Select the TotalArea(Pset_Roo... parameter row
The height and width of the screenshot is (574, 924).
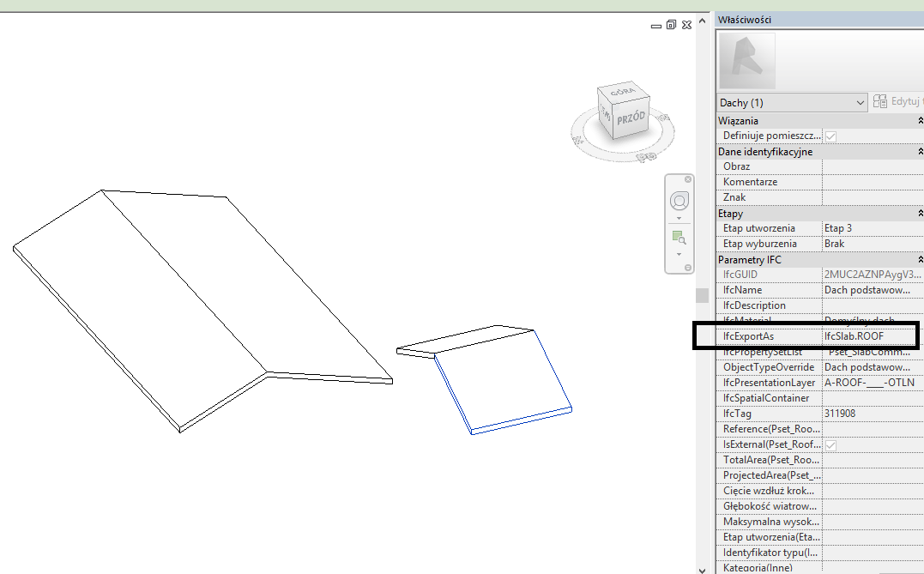819,460
